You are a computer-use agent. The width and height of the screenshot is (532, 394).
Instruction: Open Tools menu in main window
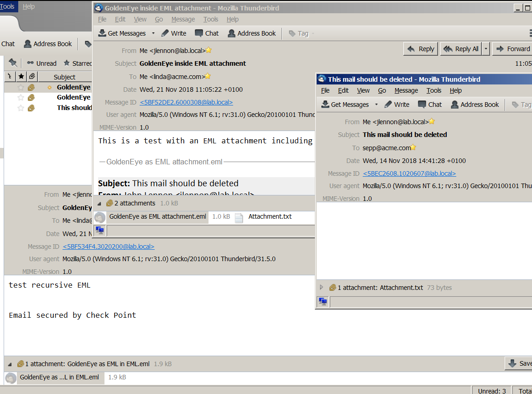click(7, 6)
